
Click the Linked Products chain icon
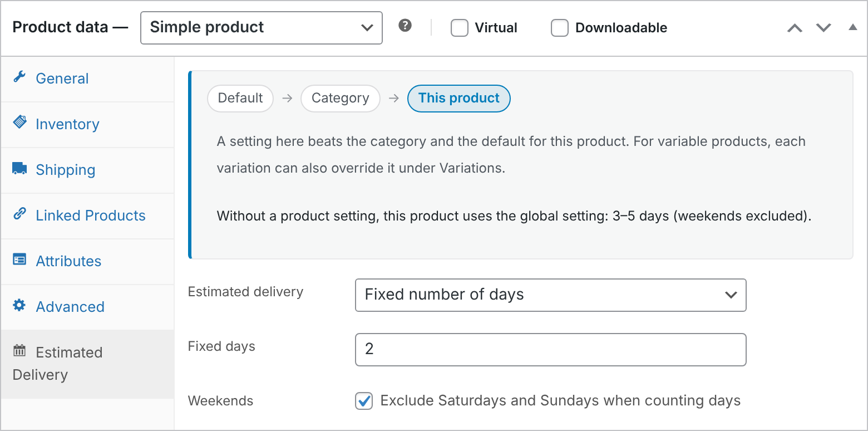click(19, 214)
